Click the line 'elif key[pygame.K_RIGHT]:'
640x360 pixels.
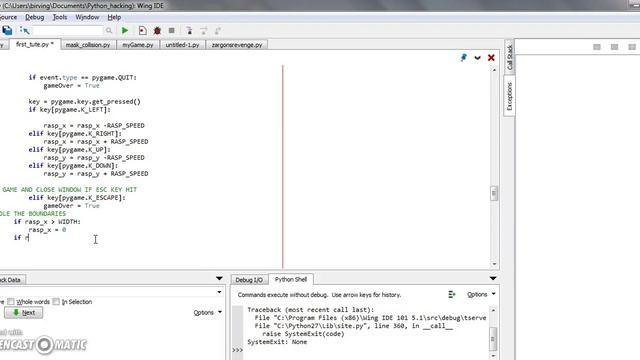pyautogui.click(x=75, y=133)
